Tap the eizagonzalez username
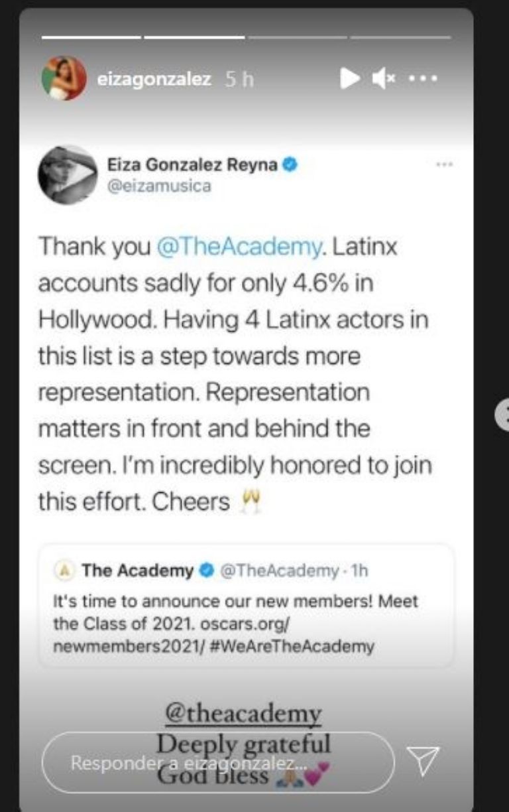509x812 pixels. coord(154,79)
